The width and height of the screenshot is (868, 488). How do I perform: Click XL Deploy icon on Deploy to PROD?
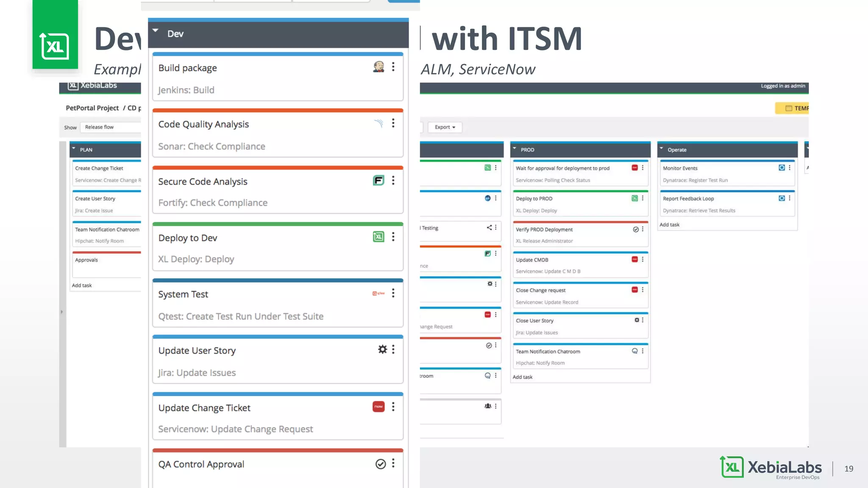click(x=635, y=198)
